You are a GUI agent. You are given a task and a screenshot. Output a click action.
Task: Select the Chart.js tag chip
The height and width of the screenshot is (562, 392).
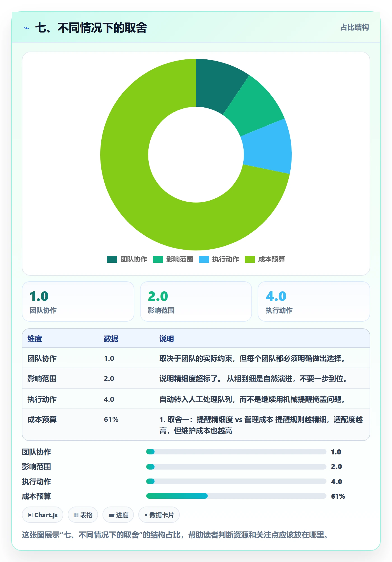point(43,515)
